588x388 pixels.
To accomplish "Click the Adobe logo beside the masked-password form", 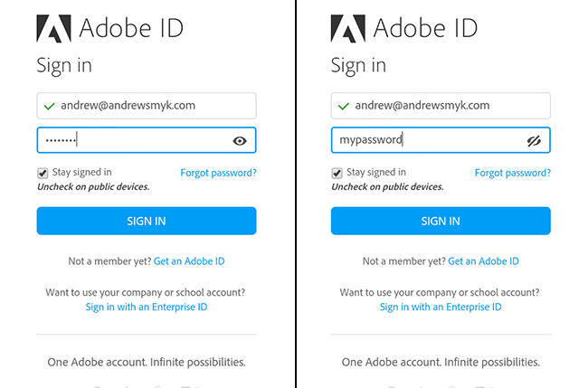I will 53,29.
